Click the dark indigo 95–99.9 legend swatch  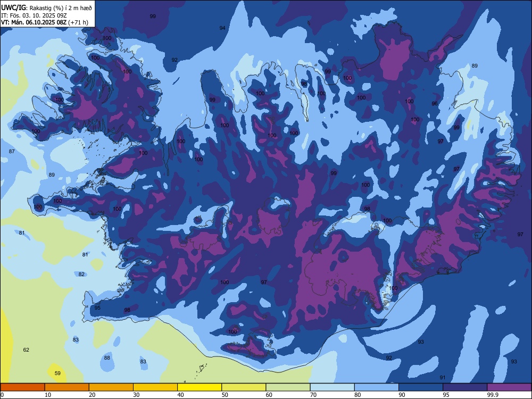[x=465, y=387]
